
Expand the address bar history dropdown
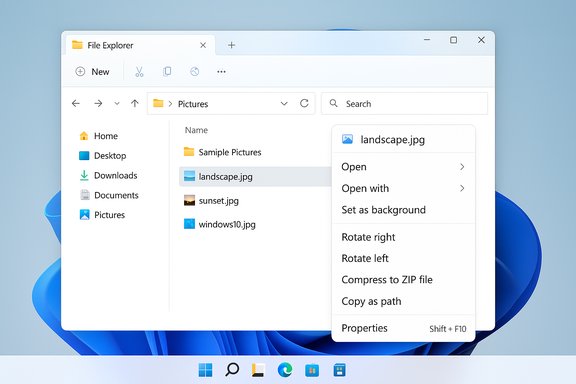coord(284,104)
